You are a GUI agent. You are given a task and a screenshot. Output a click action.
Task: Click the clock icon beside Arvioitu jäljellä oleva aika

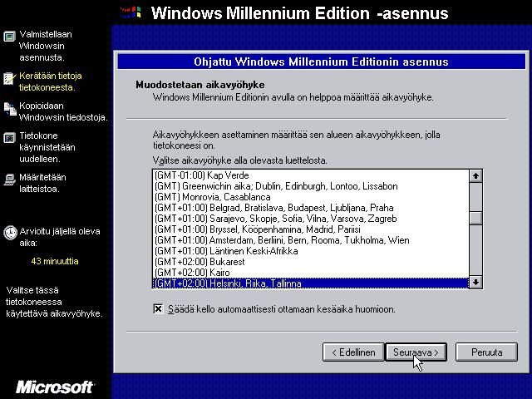tap(10, 233)
